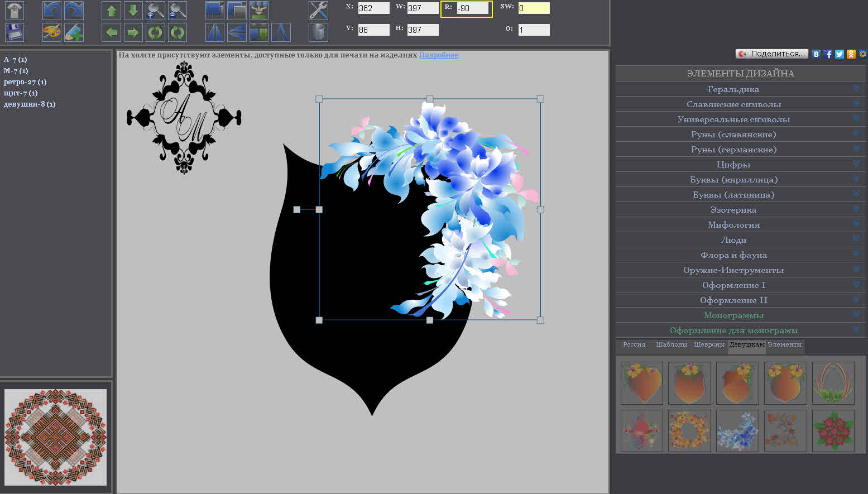
Task: Open settings with the wrench and screwdriver icon
Action: click(x=318, y=11)
